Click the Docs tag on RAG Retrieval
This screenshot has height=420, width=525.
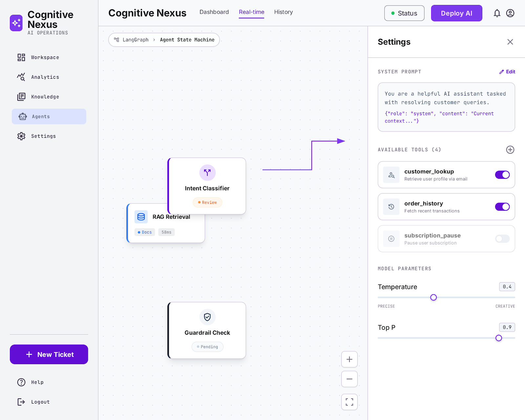click(145, 232)
